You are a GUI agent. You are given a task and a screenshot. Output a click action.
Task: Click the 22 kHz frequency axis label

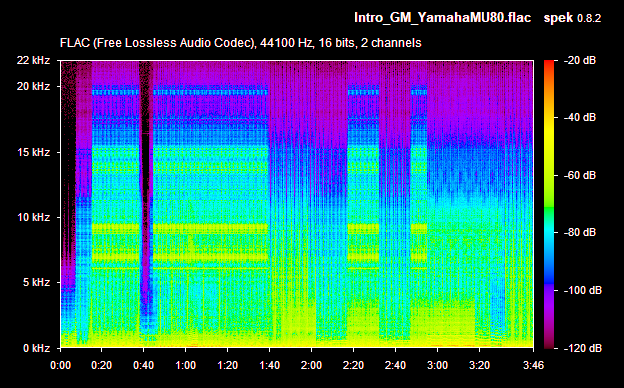click(x=33, y=60)
